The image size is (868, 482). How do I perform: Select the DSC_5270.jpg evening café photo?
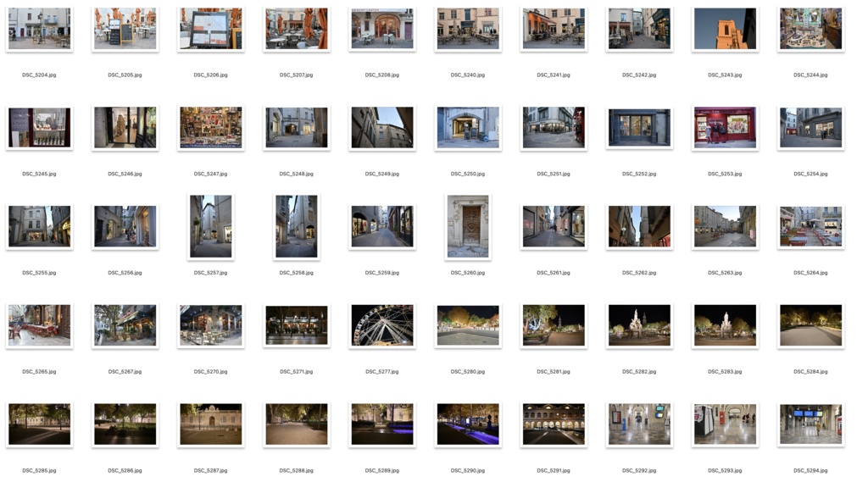[211, 325]
